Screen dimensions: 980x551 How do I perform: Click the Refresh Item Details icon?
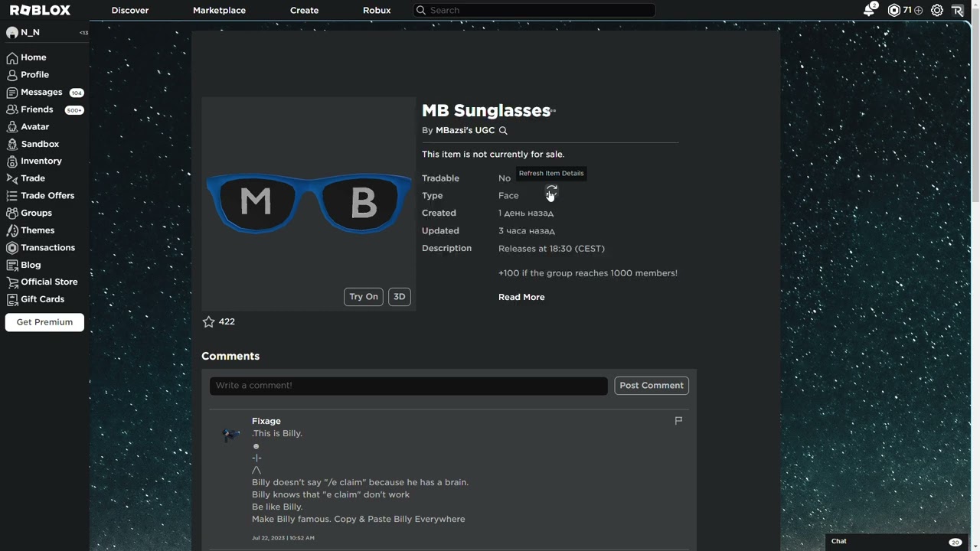coord(552,190)
